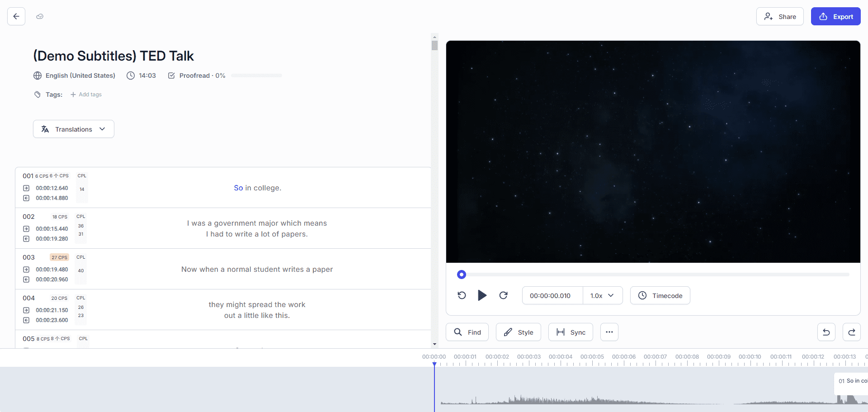Rewind with the counterclockwise arrow
Image resolution: width=868 pixels, height=412 pixels.
click(462, 295)
